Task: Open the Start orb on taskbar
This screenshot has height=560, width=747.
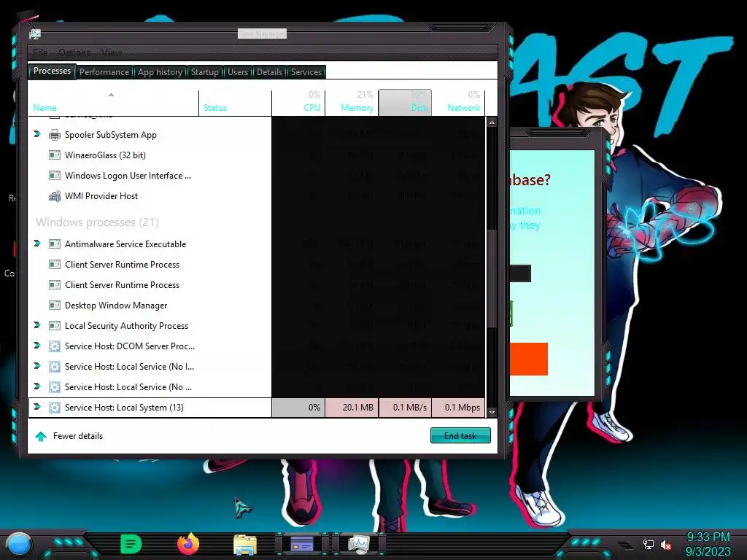Action: pos(18,544)
